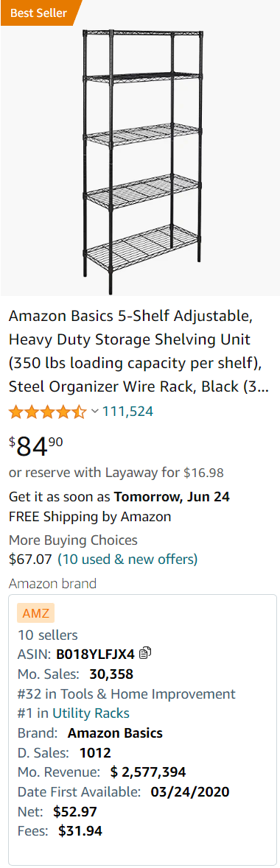Viewport: 280px width, 868px height.
Task: Click the star rating icons
Action: point(48,412)
